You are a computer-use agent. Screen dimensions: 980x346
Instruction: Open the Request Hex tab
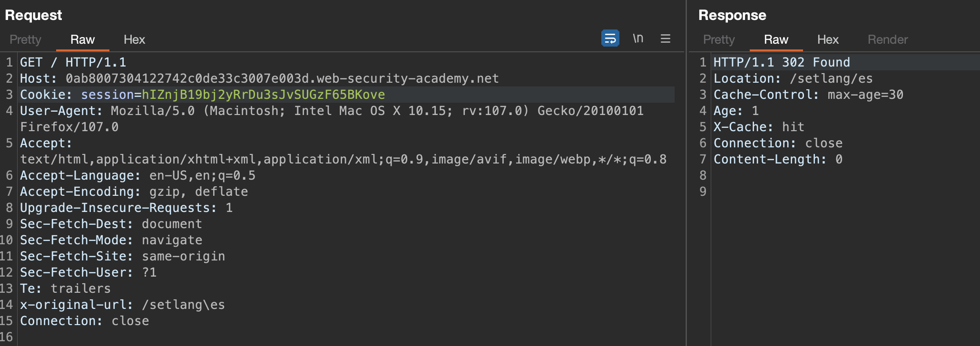[134, 39]
